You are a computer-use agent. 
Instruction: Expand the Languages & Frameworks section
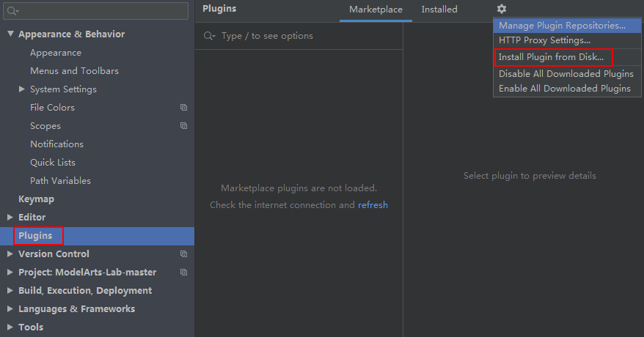click(10, 309)
